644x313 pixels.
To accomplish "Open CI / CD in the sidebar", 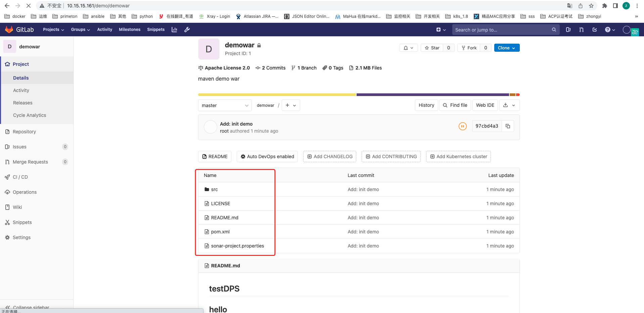I will pyautogui.click(x=20, y=177).
